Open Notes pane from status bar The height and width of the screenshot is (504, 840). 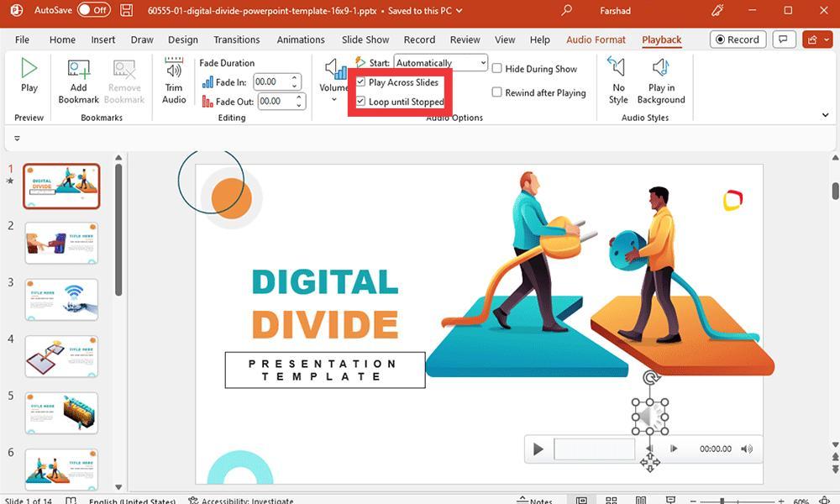point(534,501)
